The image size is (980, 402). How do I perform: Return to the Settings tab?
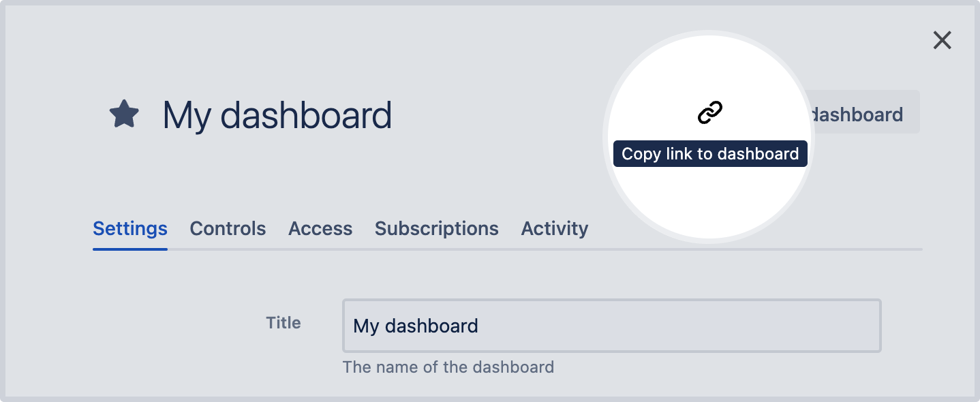129,228
